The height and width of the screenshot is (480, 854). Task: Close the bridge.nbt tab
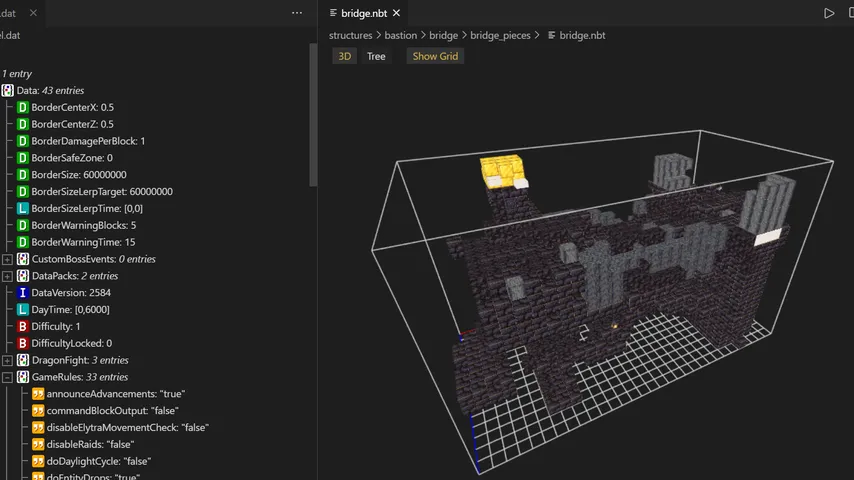pyautogui.click(x=397, y=13)
